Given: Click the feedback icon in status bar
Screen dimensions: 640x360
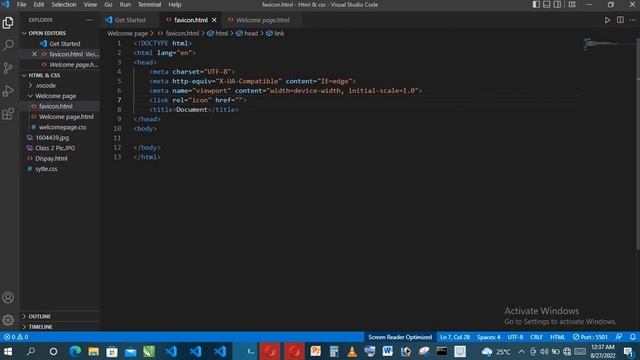Looking at the screenshot, I should tap(619, 337).
